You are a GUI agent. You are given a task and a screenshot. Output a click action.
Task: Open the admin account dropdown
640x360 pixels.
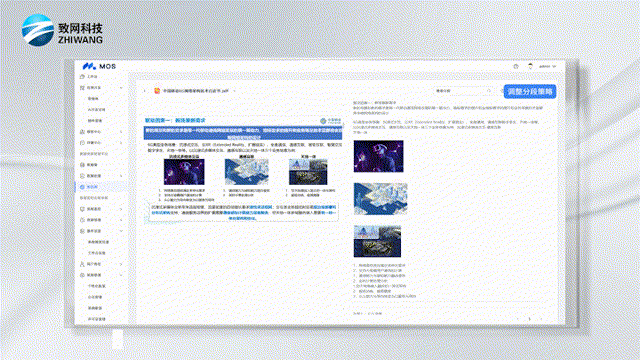point(547,66)
